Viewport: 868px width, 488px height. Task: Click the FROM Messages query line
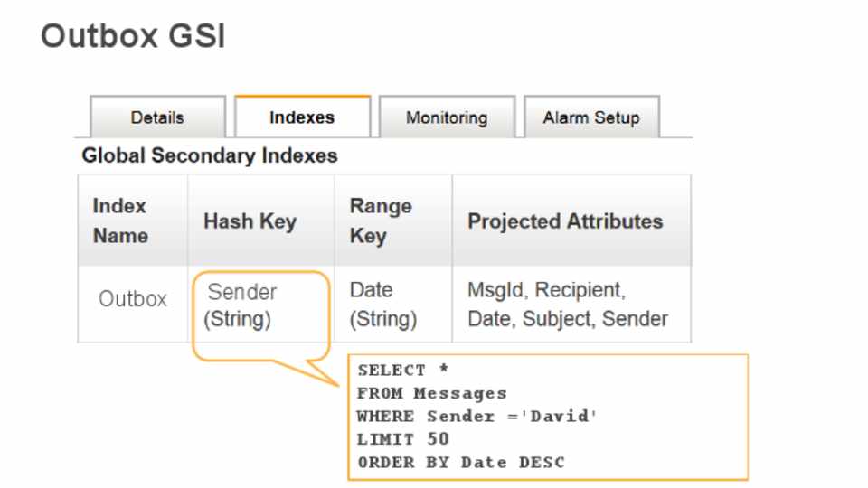tap(431, 393)
